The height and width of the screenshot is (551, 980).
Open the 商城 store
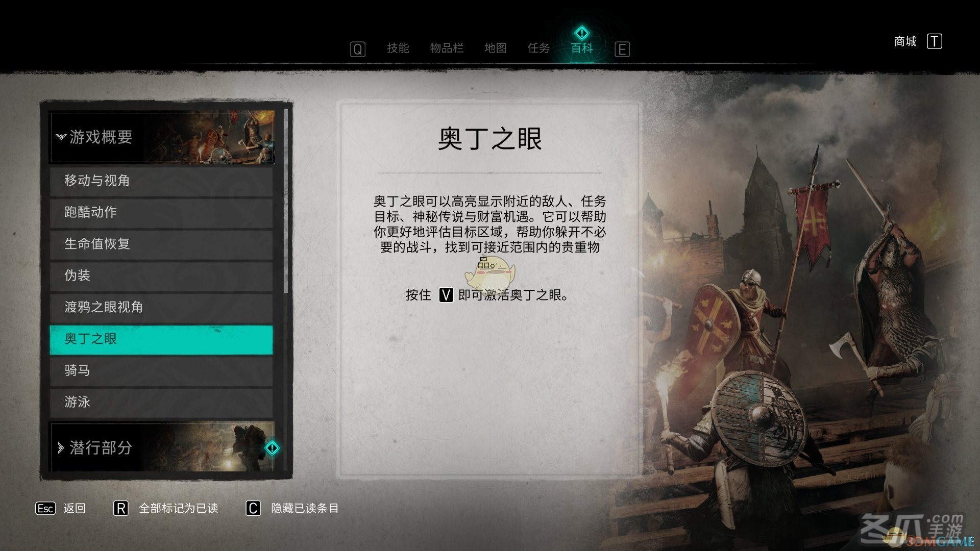[905, 41]
